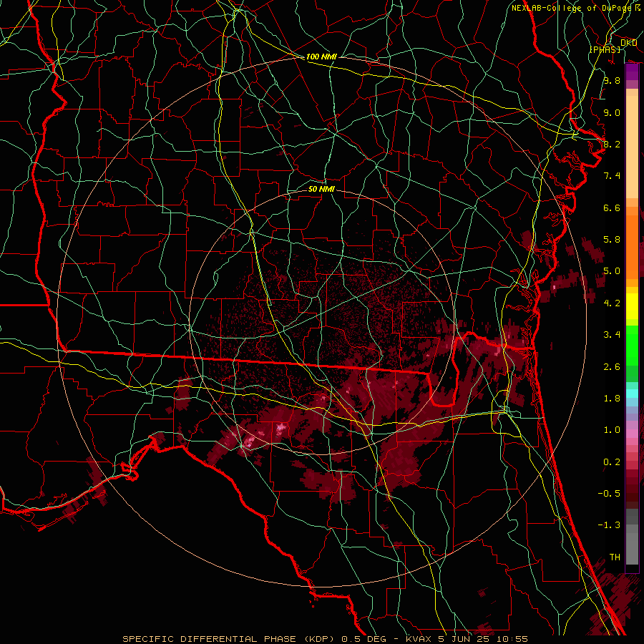Click the 5 JUN 25 date in the caption

[466, 639]
